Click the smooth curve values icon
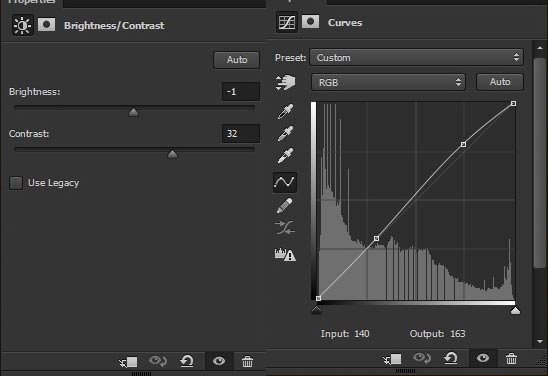The height and width of the screenshot is (376, 548). [x=285, y=228]
